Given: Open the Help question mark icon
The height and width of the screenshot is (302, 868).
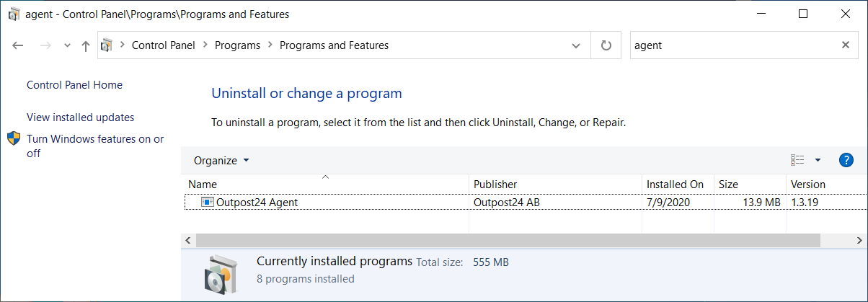Looking at the screenshot, I should 846,160.
